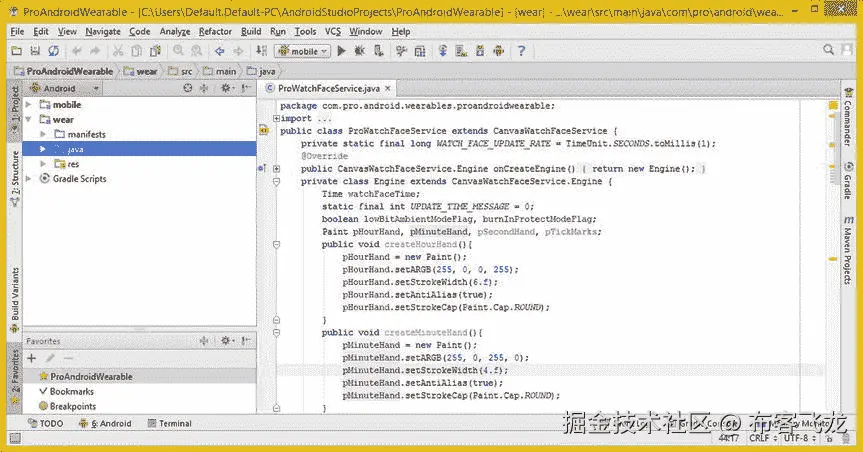
Task: Expand the folded import section
Action: (276, 118)
